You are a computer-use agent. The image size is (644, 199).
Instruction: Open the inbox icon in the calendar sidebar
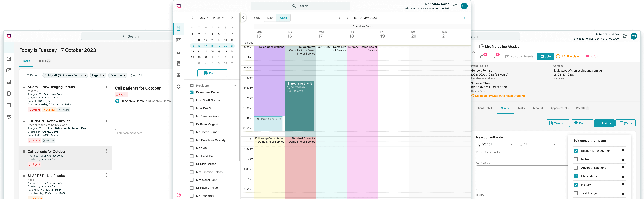point(178,52)
